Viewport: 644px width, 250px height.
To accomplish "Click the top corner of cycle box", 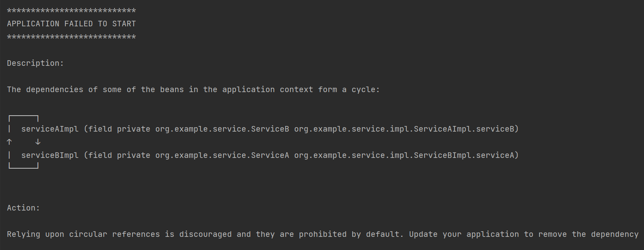I will pyautogui.click(x=24, y=118).
